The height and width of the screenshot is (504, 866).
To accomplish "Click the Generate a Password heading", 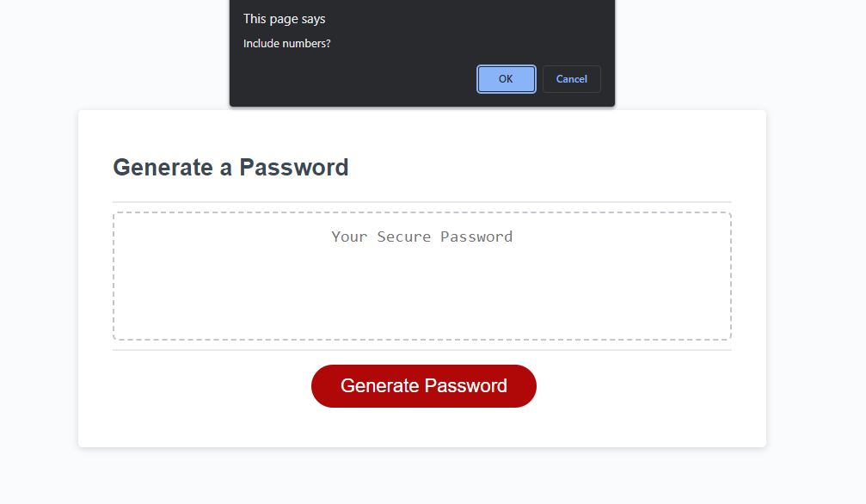I will coord(230,167).
